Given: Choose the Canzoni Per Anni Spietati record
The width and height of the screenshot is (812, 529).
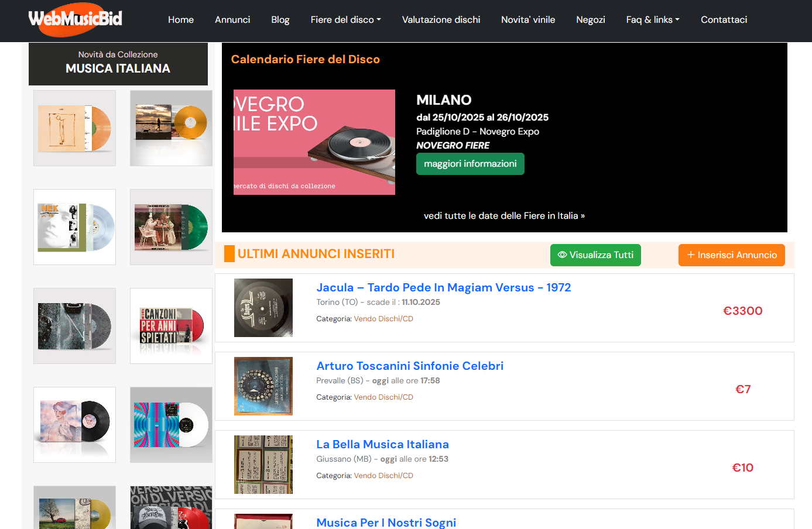Looking at the screenshot, I should click(171, 326).
